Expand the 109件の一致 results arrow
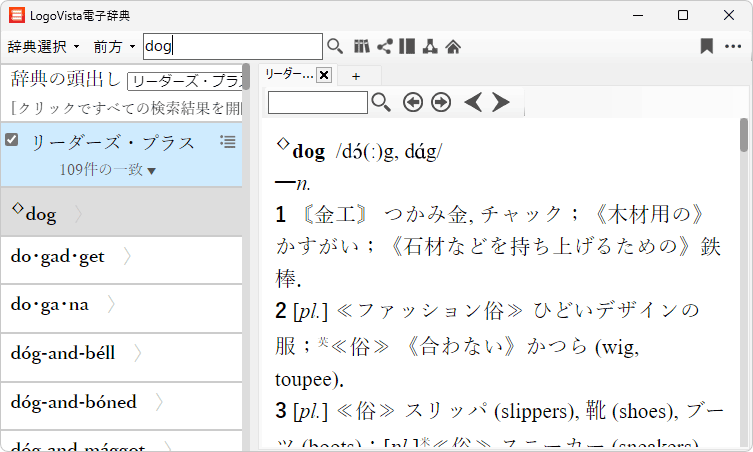The width and height of the screenshot is (753, 452). pyautogui.click(x=151, y=171)
